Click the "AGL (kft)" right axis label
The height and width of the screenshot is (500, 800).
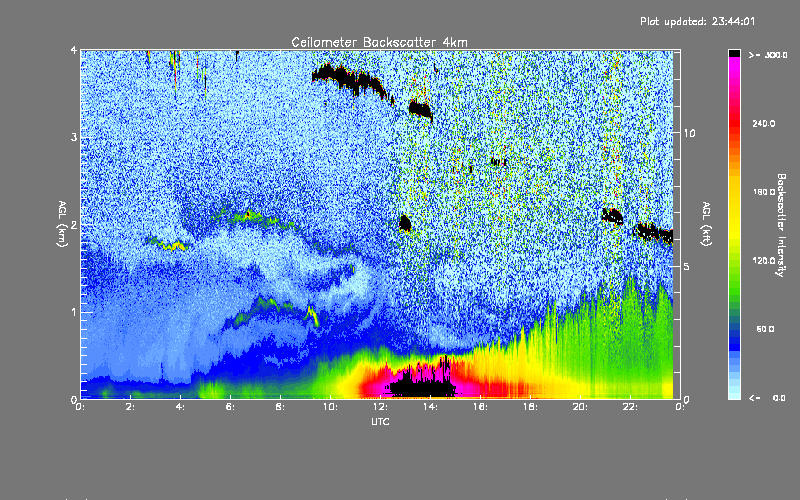pyautogui.click(x=706, y=224)
